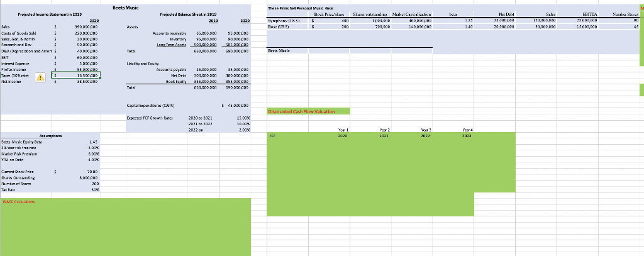Select Bose beta value 1.40
Screen dimensions: 644x256
tap(469, 26)
